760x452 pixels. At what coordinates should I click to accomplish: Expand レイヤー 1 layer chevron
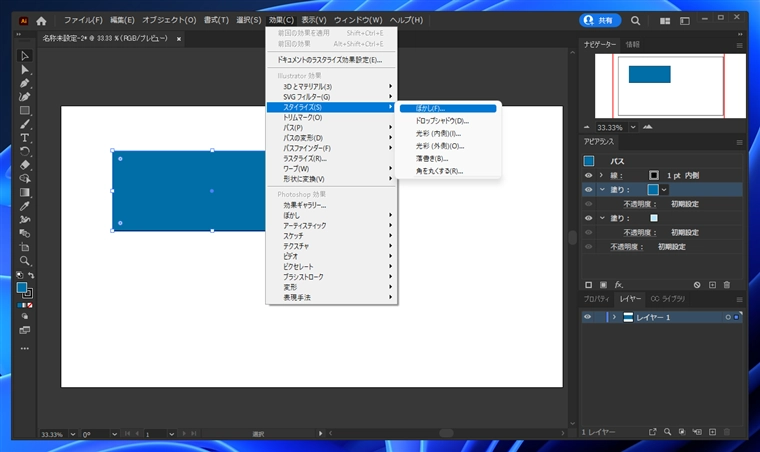pyautogui.click(x=614, y=317)
